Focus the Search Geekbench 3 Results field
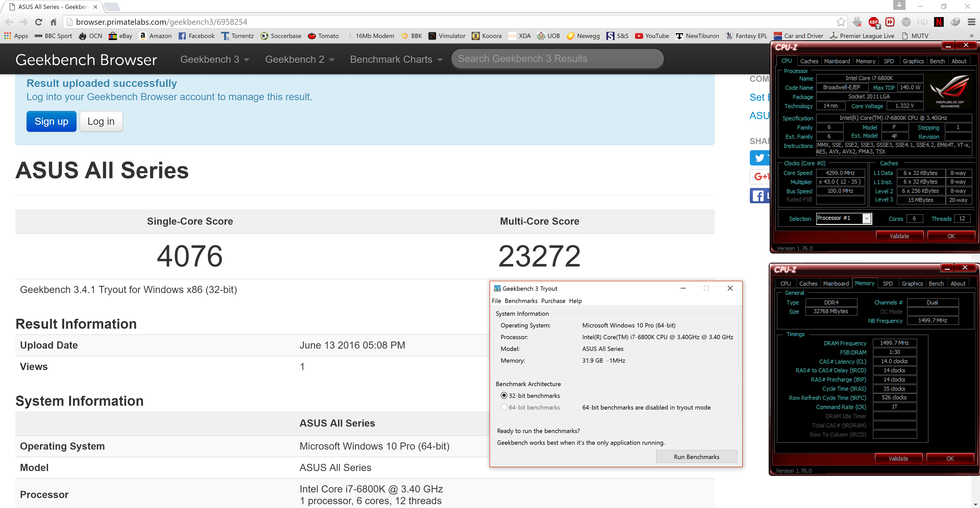980x508 pixels. tap(557, 59)
